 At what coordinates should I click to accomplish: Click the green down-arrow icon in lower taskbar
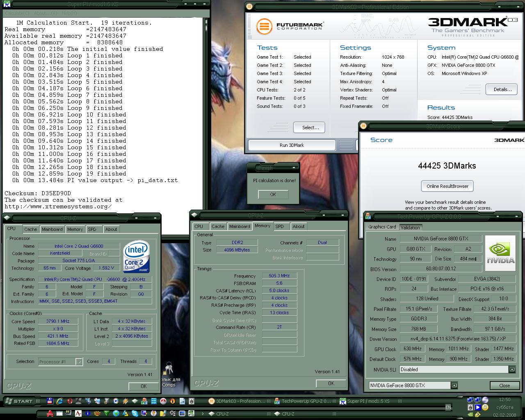tap(106, 413)
